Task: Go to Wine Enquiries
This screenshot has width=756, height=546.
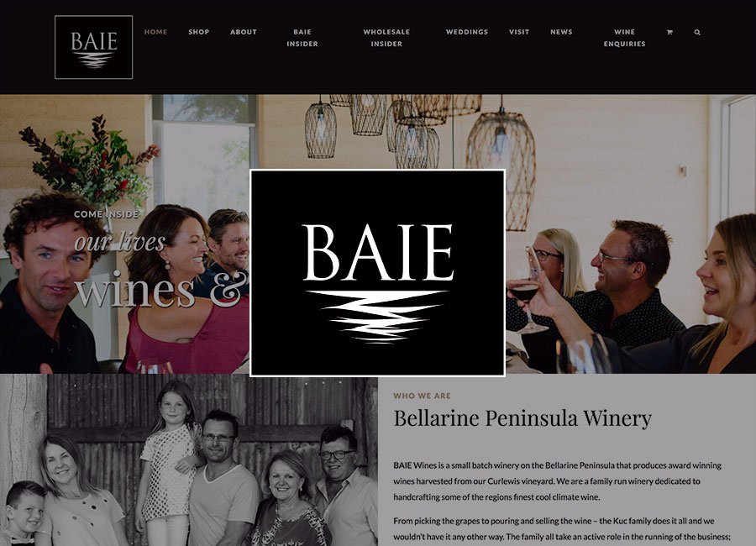Action: click(x=624, y=38)
